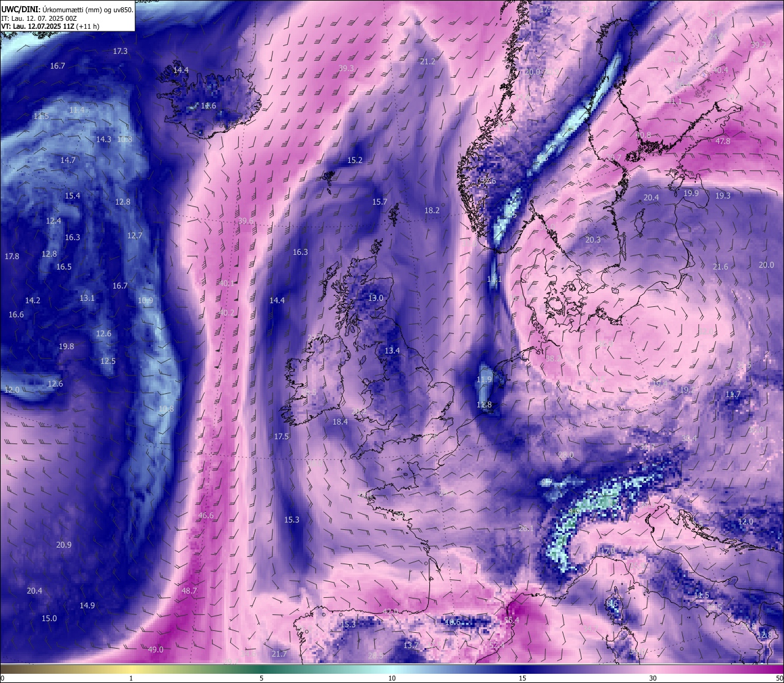
Task: Click the 12.5 value label
Action: 108,361
